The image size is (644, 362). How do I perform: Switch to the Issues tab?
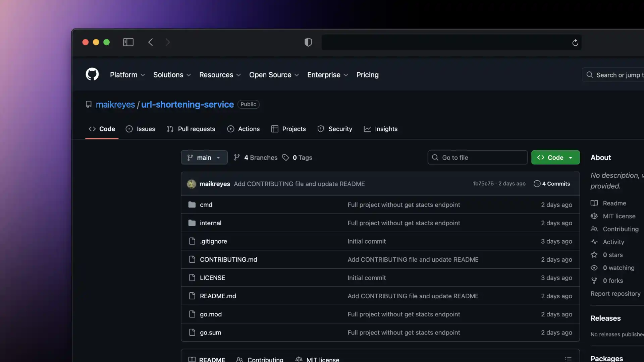click(x=140, y=129)
